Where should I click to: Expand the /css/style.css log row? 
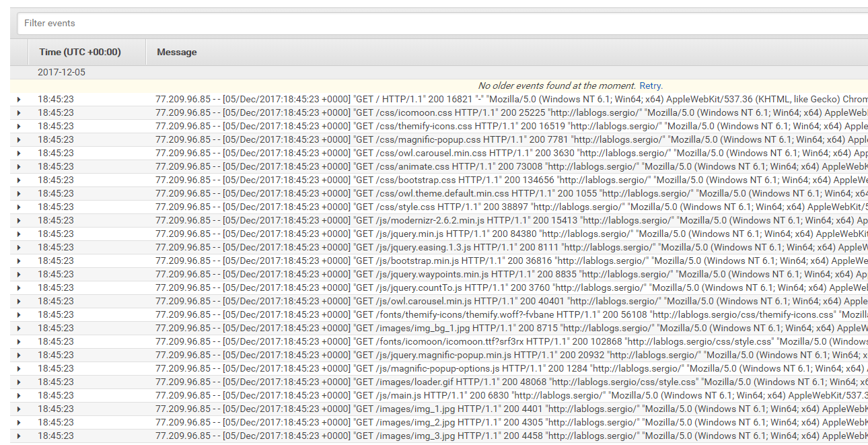click(x=19, y=207)
